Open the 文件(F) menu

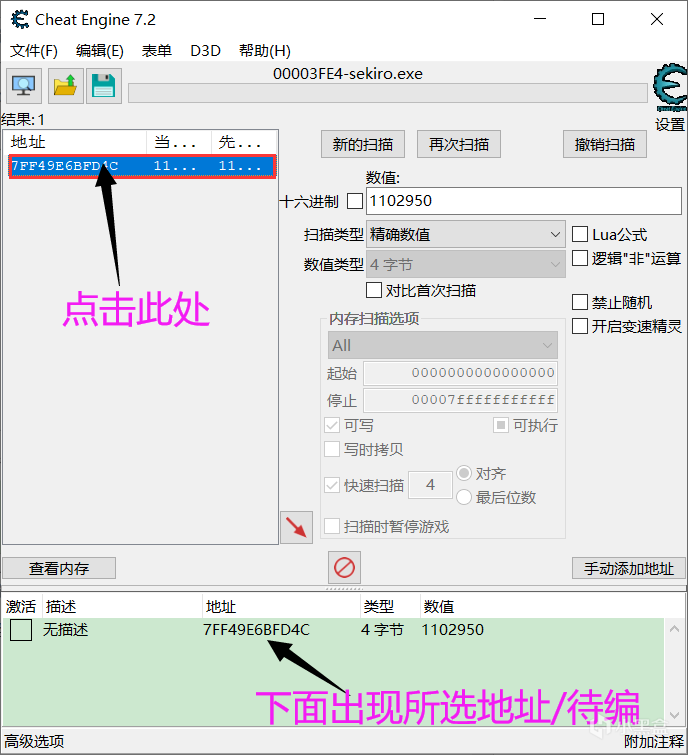(x=34, y=50)
